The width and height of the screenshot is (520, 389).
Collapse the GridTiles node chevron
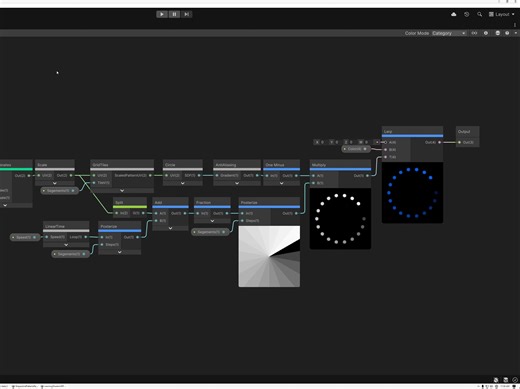[122, 190]
